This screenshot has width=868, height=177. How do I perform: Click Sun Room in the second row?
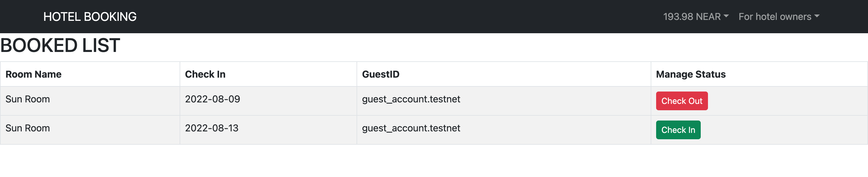[x=28, y=128]
